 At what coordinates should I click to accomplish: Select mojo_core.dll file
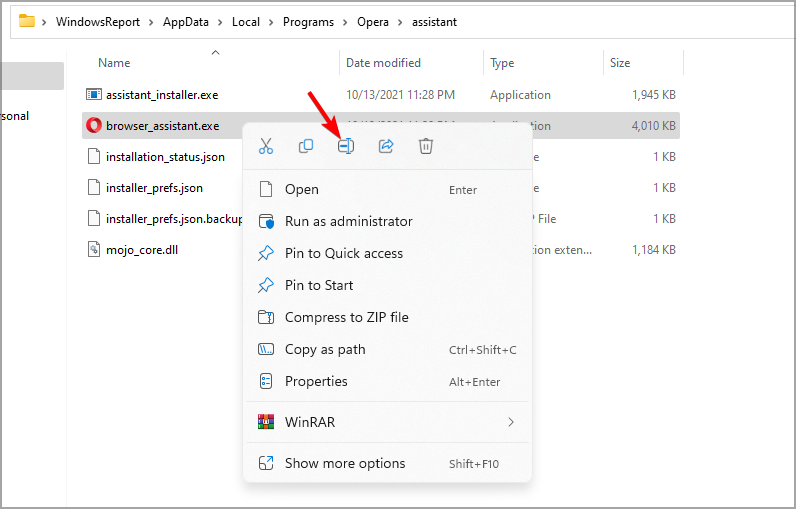pos(142,250)
